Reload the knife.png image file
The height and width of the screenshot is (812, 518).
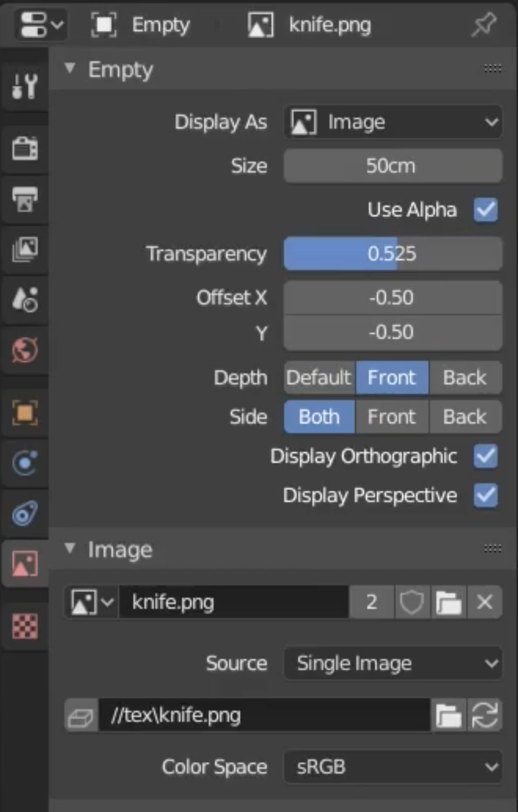pyautogui.click(x=484, y=716)
